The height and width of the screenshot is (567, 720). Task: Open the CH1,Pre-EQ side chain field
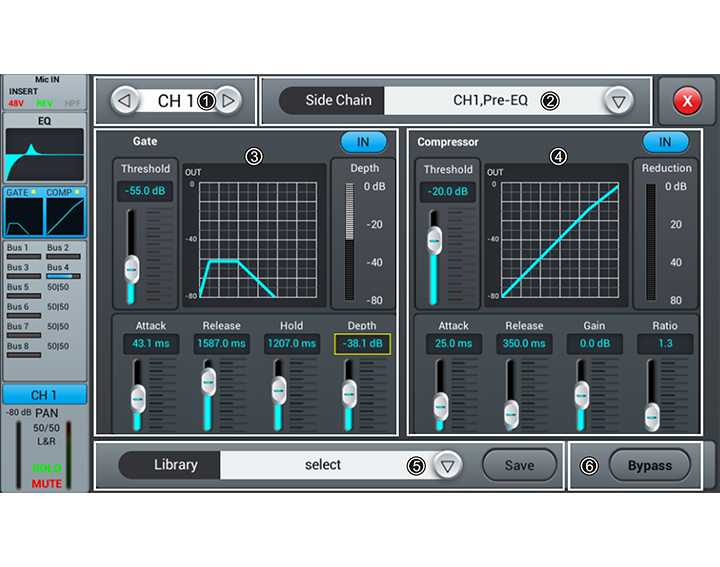pyautogui.click(x=492, y=100)
